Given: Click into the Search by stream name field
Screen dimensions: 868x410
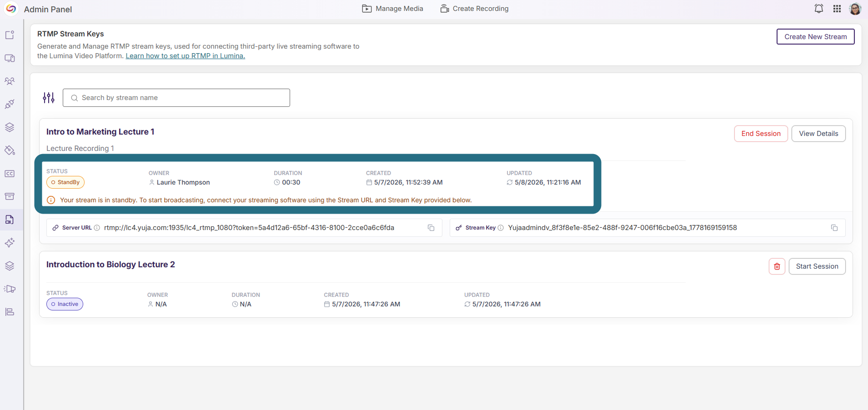Looking at the screenshot, I should coord(176,98).
